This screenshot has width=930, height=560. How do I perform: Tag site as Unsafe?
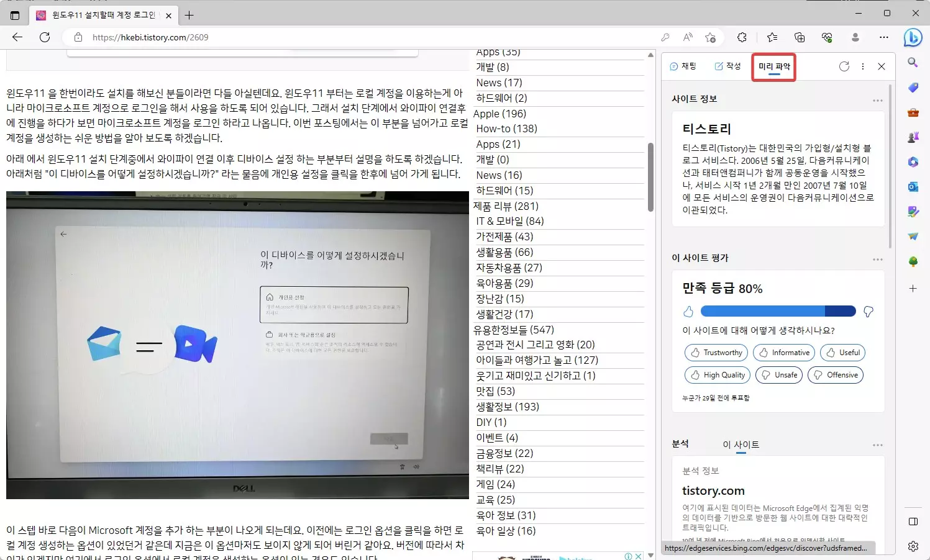pos(779,375)
